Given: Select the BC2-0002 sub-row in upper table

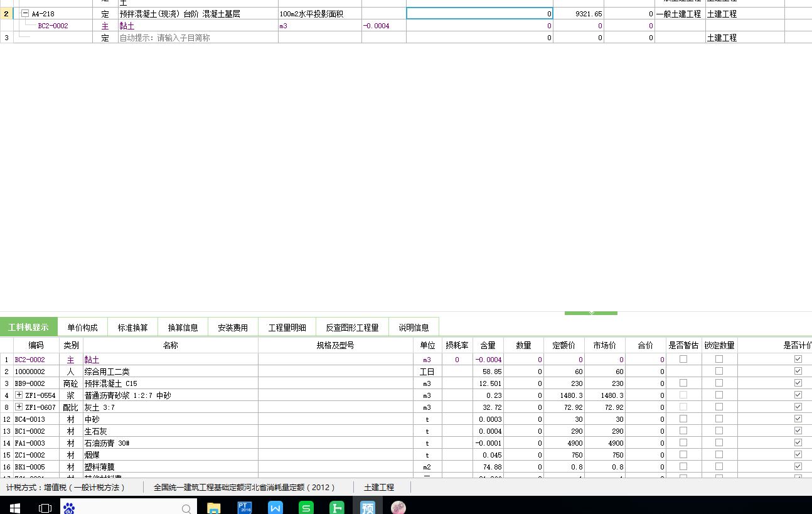Looking at the screenshot, I should pyautogui.click(x=53, y=26).
